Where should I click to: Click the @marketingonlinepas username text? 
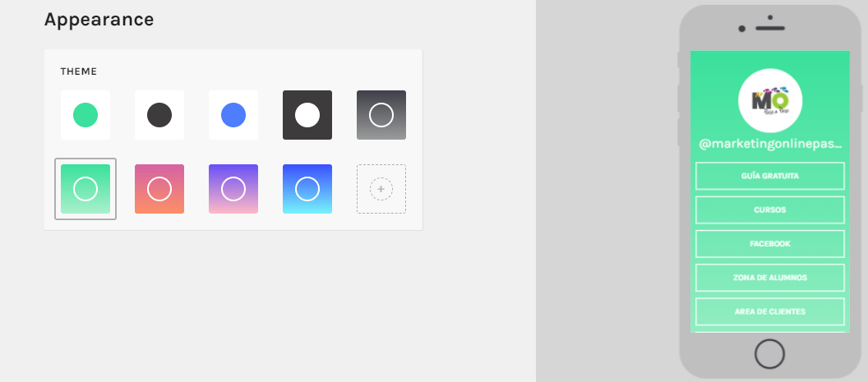pos(770,144)
